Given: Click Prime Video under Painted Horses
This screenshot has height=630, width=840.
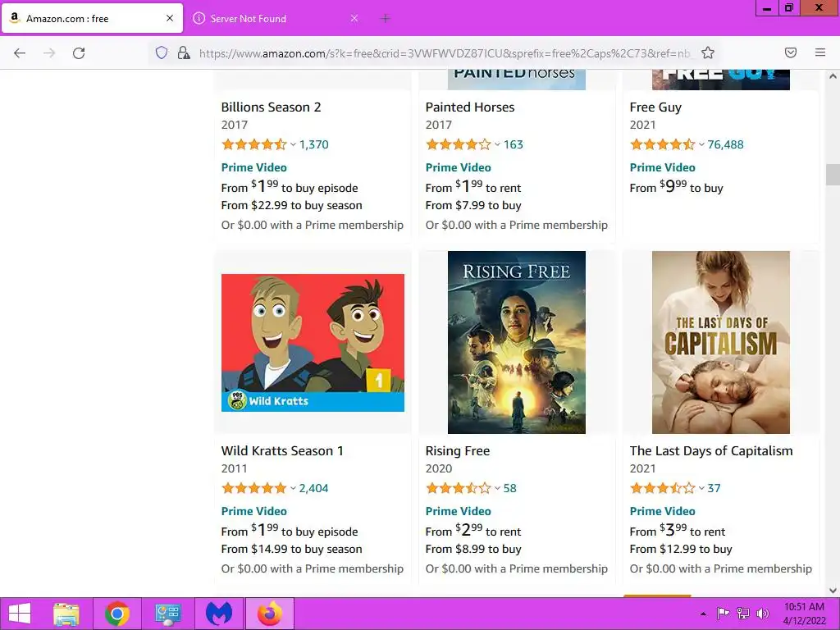Looking at the screenshot, I should [458, 167].
